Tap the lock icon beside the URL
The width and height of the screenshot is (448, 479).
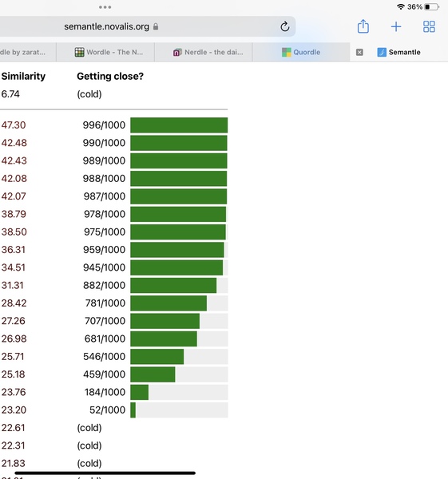coord(156,26)
